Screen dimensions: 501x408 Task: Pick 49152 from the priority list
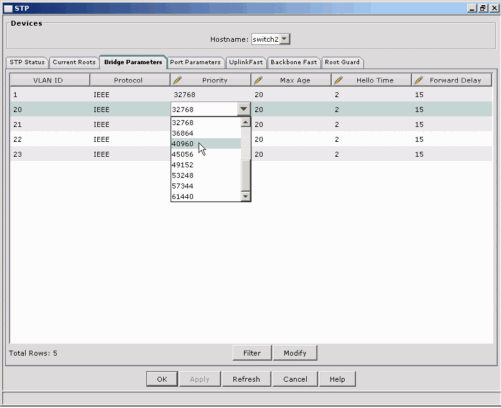point(206,165)
